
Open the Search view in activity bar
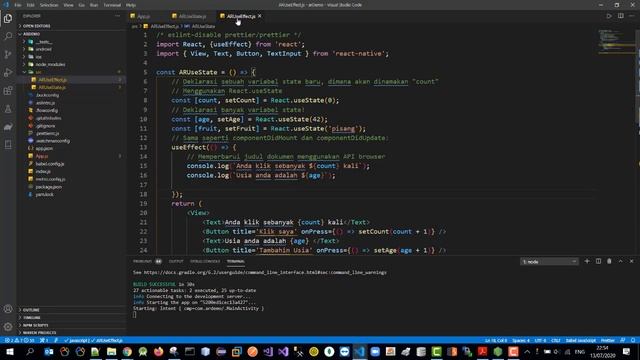[8, 36]
